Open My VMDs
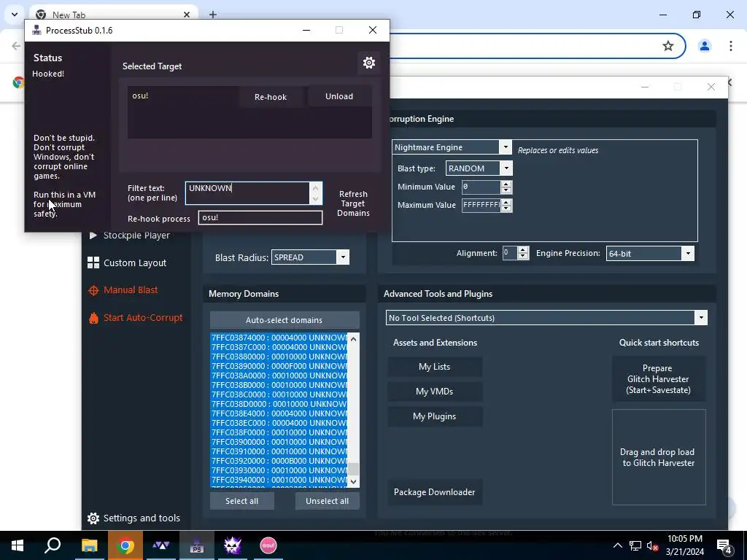The image size is (747, 560). [x=435, y=392]
